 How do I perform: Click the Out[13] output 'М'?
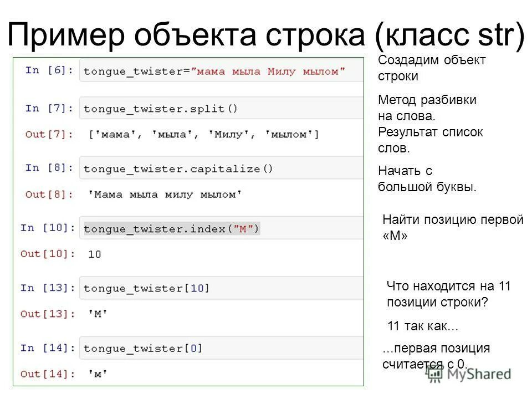pos(98,314)
